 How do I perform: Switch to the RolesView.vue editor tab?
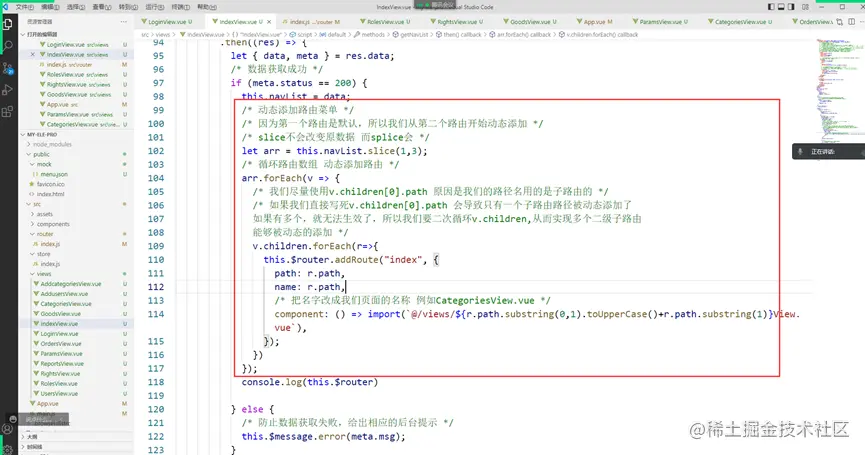click(385, 22)
